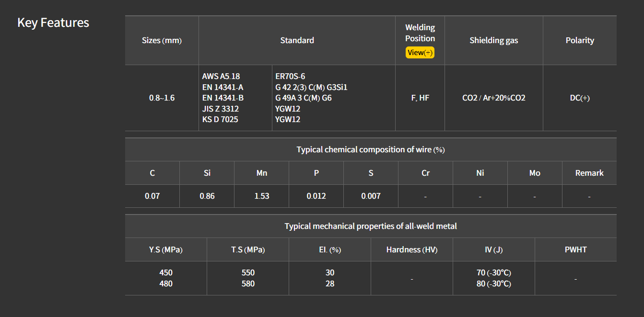Select the AWS A5.18 standard text

tap(221, 76)
